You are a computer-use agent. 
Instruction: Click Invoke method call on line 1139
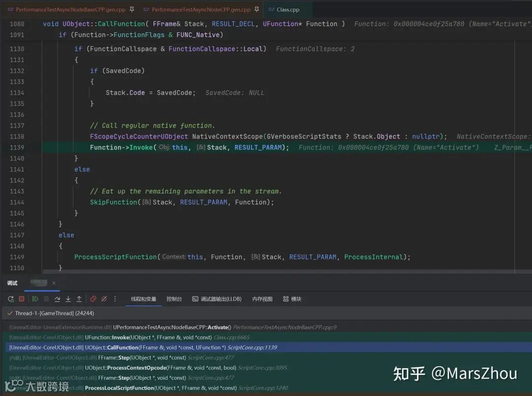click(x=141, y=147)
